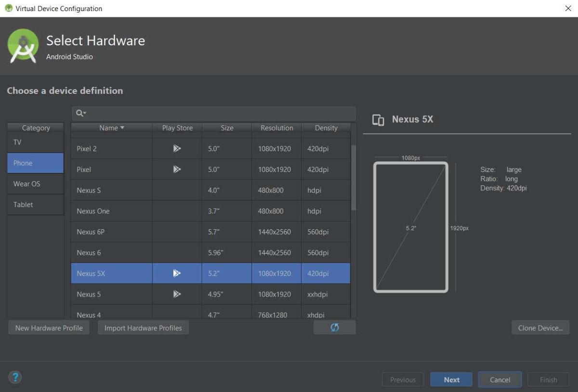Click the Density: 420dpi preview text
Image resolution: width=578 pixels, height=392 pixels.
(503, 188)
